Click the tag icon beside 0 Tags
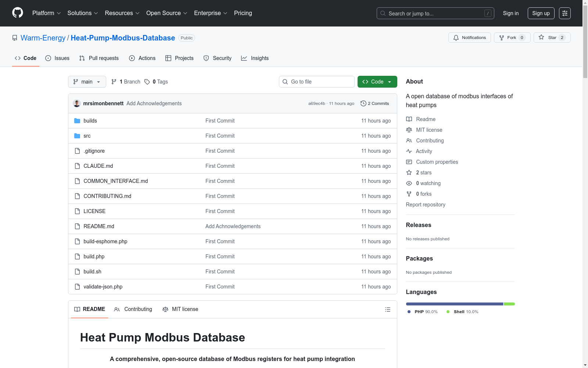The height and width of the screenshot is (368, 588). pos(147,82)
